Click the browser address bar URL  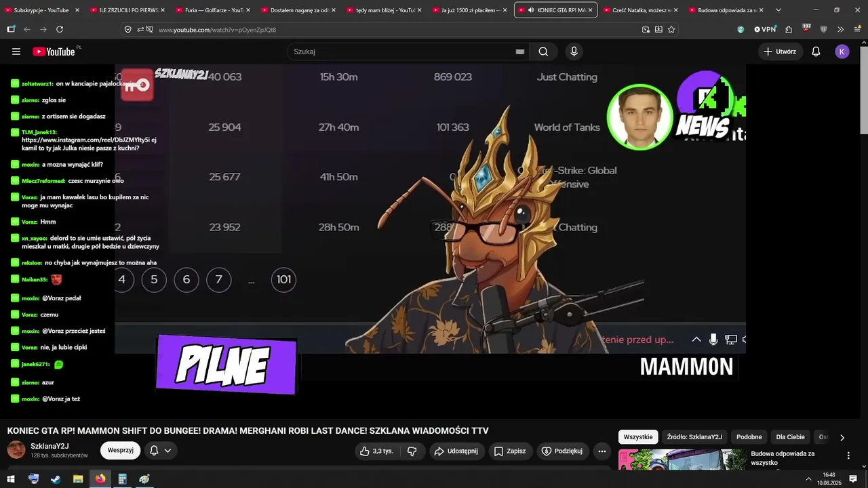pos(217,30)
